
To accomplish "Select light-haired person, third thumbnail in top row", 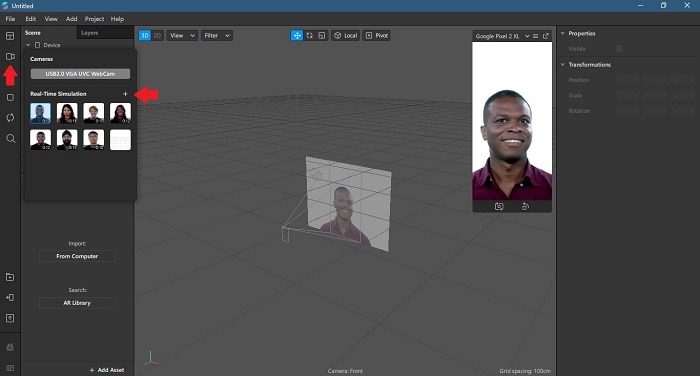I will click(94, 113).
